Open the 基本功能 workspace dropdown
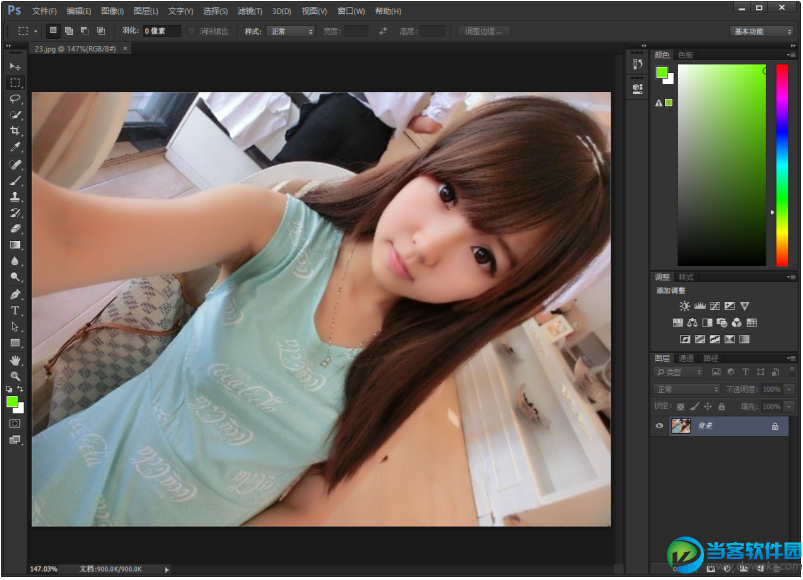803x580 pixels. point(762,31)
